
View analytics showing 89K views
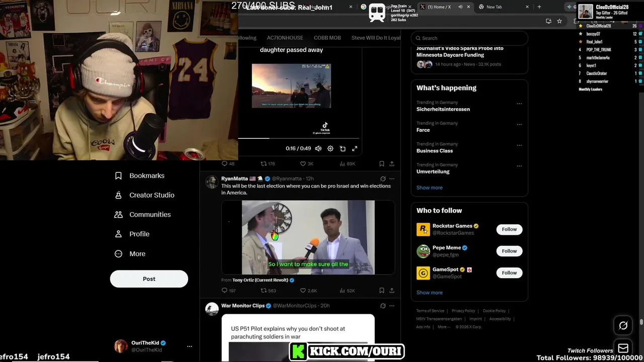[x=347, y=164]
